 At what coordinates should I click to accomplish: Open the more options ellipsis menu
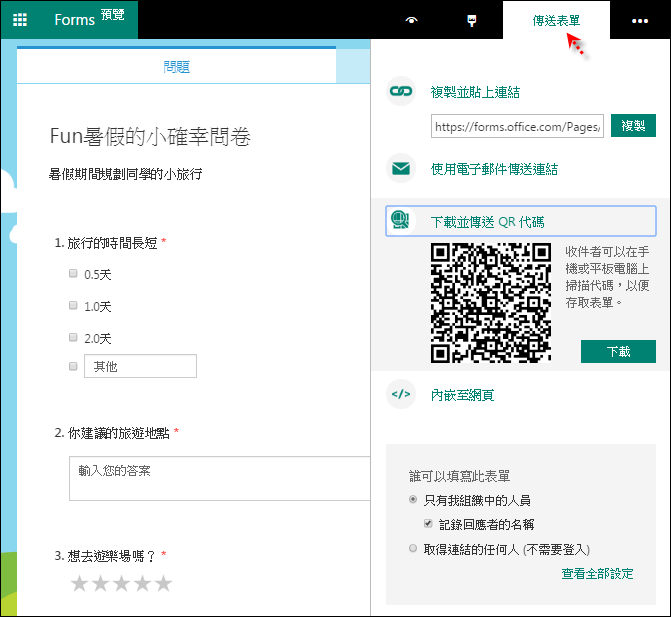[639, 21]
